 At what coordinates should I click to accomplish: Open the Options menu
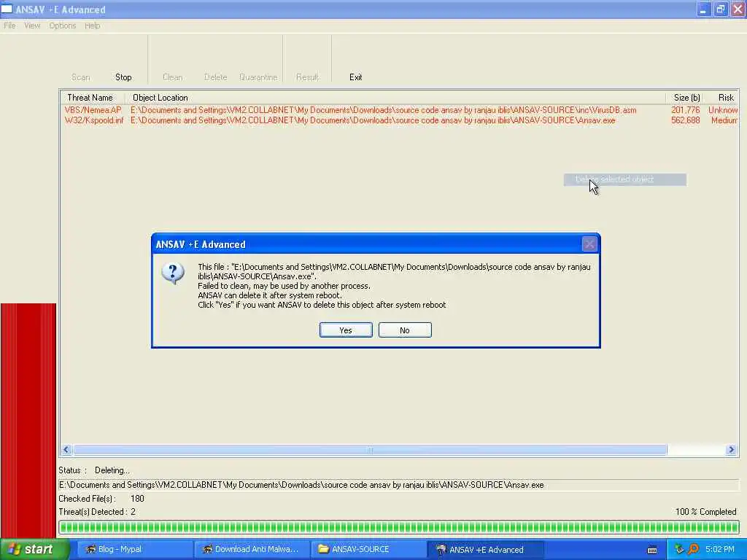click(x=63, y=26)
